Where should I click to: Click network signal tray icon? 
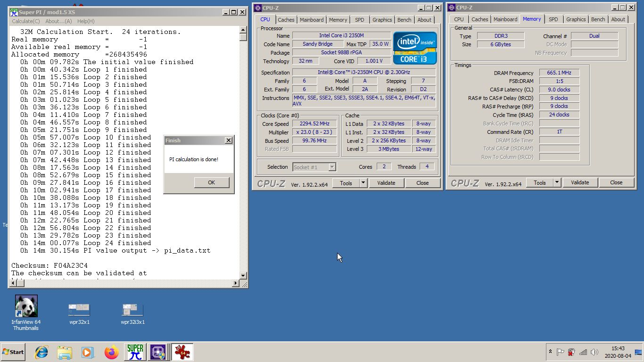click(x=583, y=352)
